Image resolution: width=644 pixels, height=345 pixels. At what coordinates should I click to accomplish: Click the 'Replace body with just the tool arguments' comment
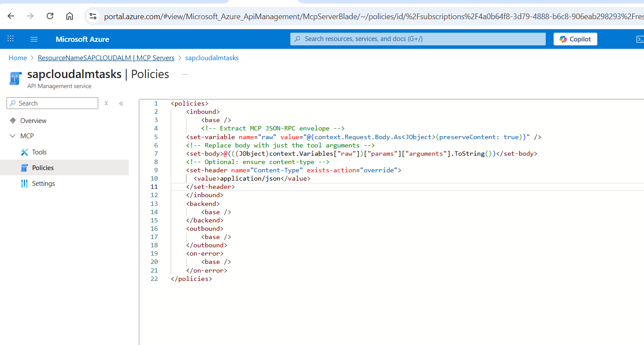281,145
